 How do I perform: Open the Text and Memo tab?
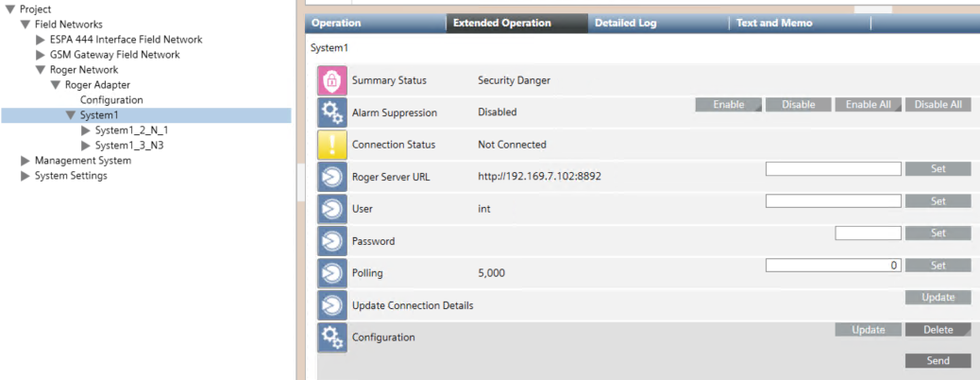coord(773,23)
